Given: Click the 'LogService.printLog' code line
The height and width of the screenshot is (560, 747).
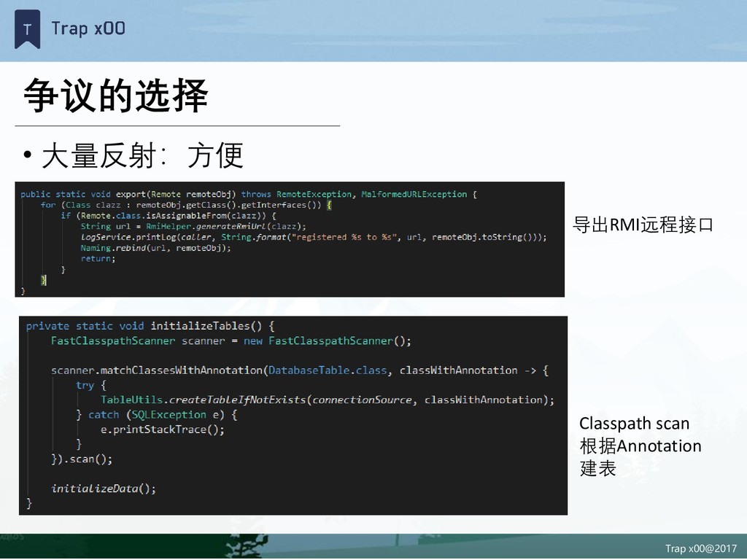Looking at the screenshot, I should click(314, 237).
